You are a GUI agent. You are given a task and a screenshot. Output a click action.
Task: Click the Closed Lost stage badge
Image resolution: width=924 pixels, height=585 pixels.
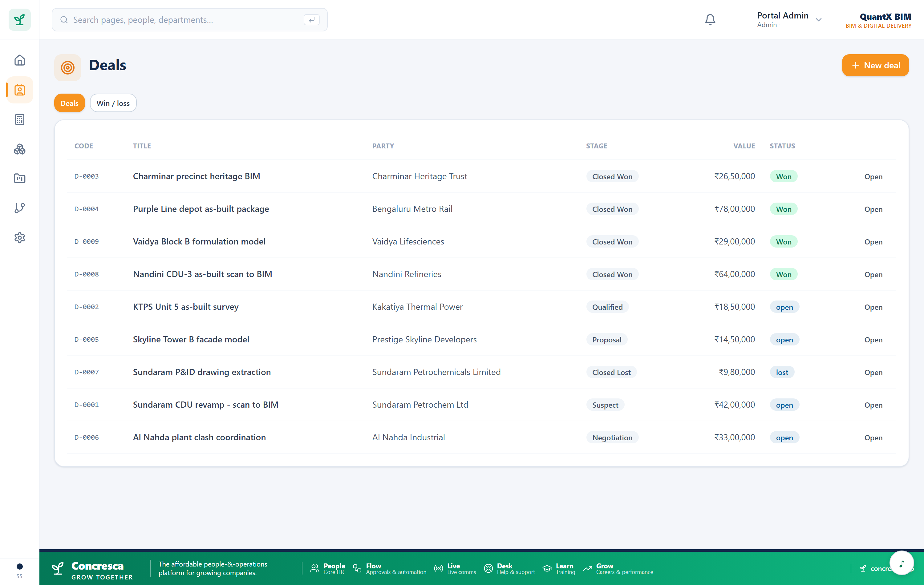point(611,372)
